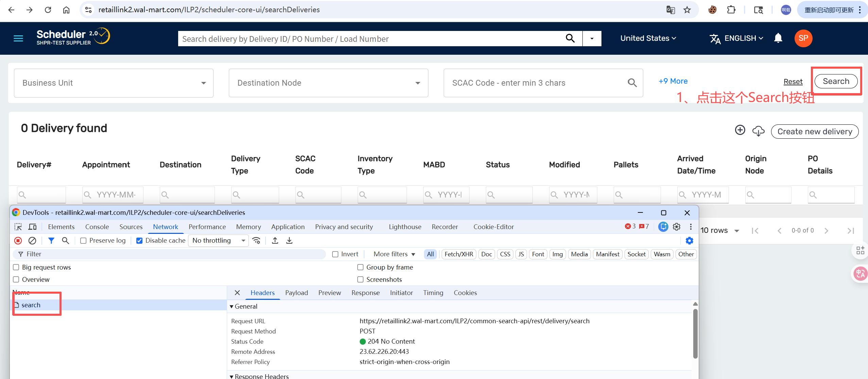Switch to the Elements tab
Screen dimensions: 868x379
click(61, 227)
